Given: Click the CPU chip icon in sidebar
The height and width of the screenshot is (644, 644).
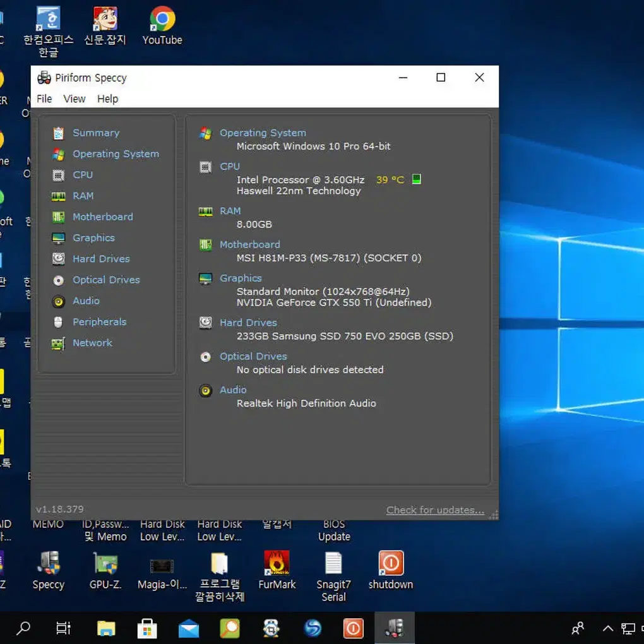Looking at the screenshot, I should point(58,176).
